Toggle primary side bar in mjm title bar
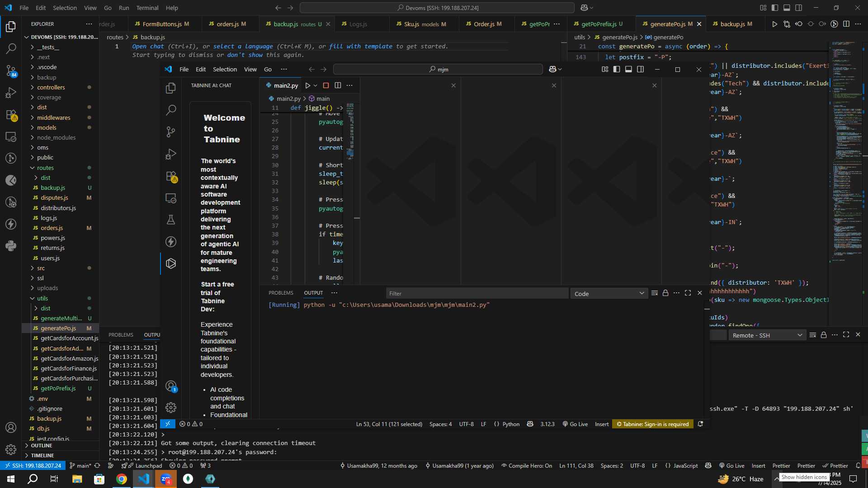Viewport: 868px width, 488px height. 617,69
